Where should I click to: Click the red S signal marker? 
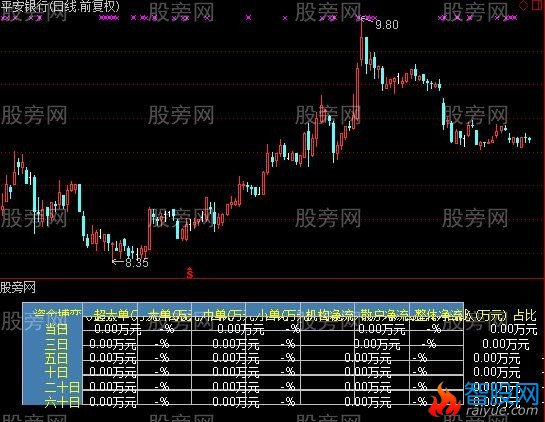(189, 273)
